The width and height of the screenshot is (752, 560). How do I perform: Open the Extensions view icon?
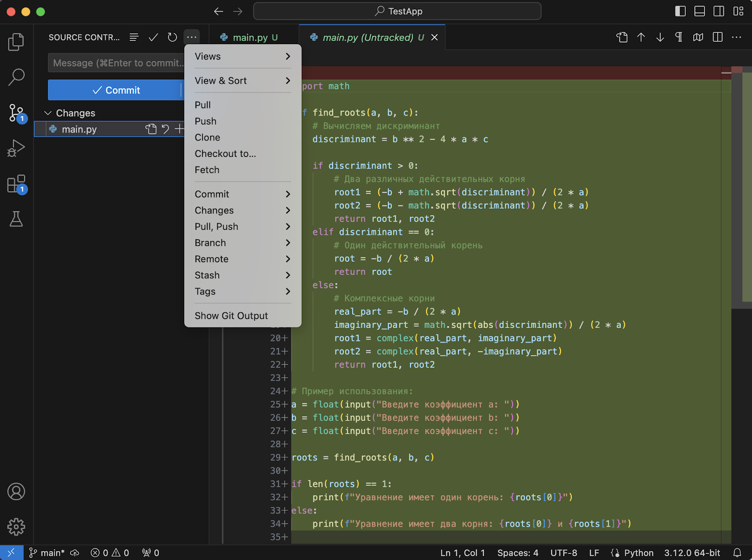[17, 184]
